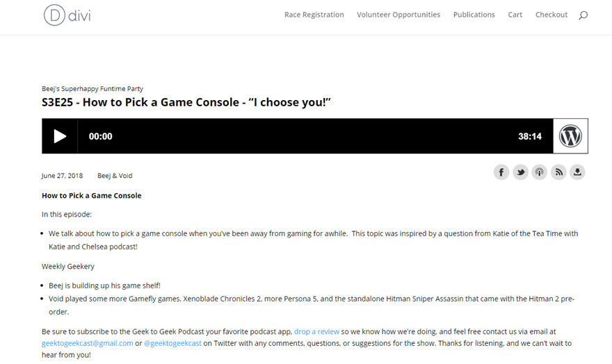Click the geektogeekcast@gmail.com email link
This screenshot has width=612, height=364.
click(x=87, y=343)
